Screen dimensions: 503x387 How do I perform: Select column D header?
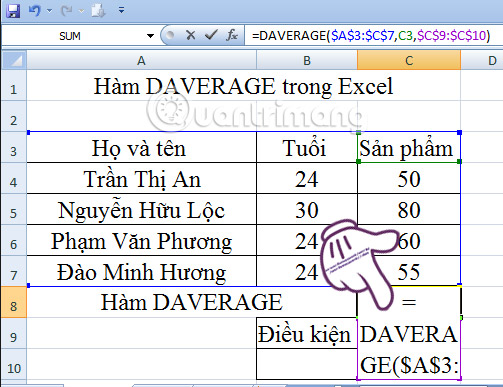(x=482, y=60)
